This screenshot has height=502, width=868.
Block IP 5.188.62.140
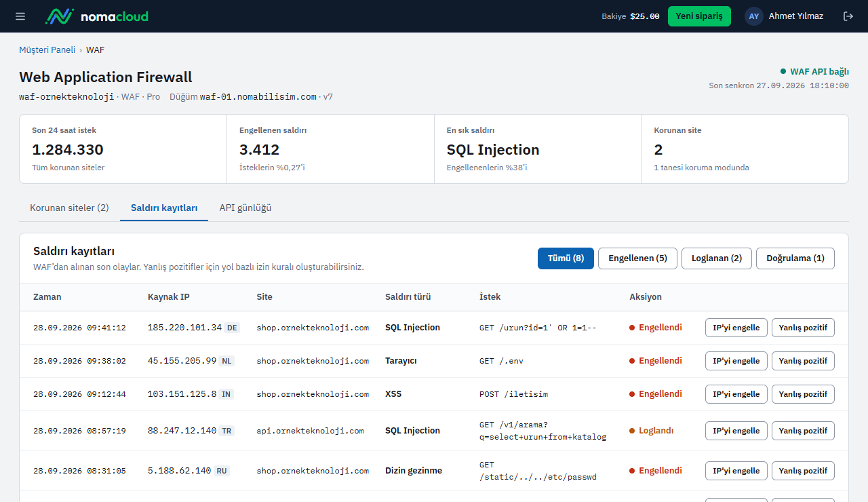(736, 471)
